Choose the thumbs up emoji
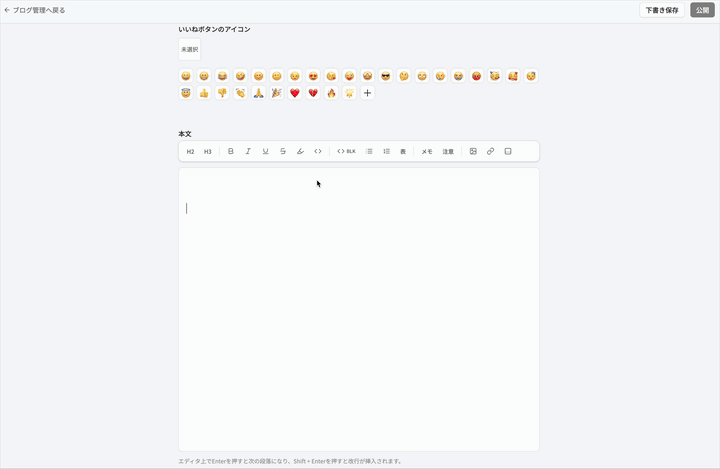720x469 pixels. click(x=204, y=93)
